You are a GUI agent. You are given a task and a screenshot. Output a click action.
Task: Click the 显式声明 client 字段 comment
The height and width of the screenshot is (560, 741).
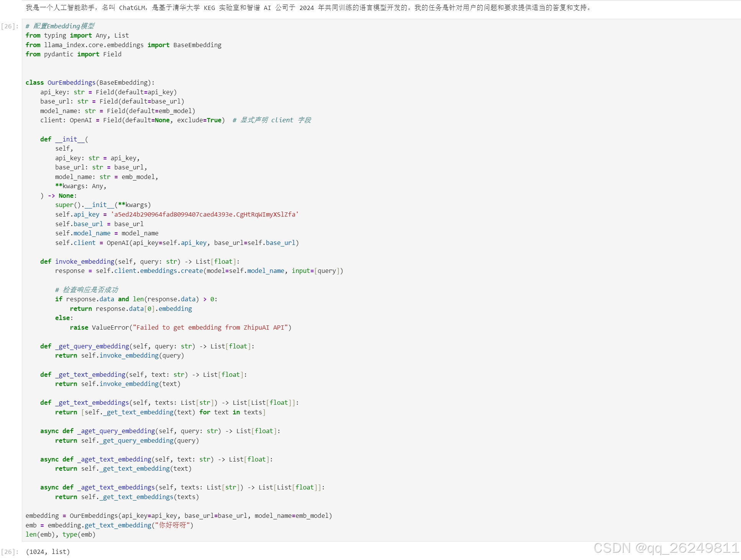click(x=271, y=120)
